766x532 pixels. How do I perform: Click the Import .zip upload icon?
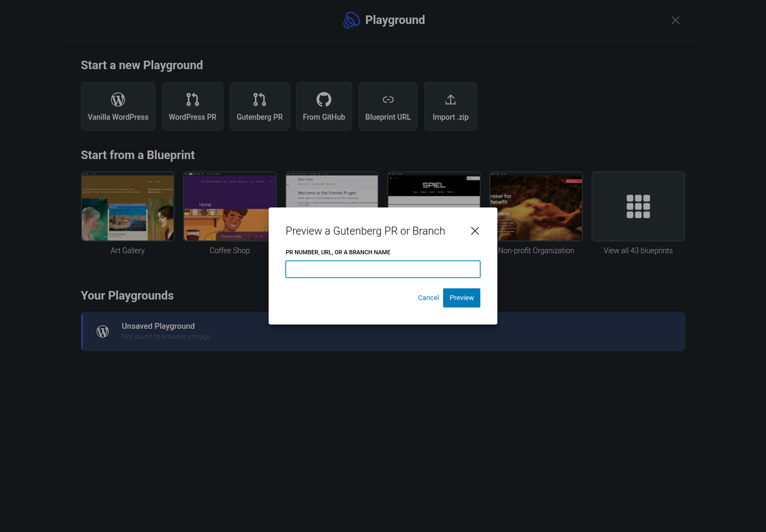(451, 99)
